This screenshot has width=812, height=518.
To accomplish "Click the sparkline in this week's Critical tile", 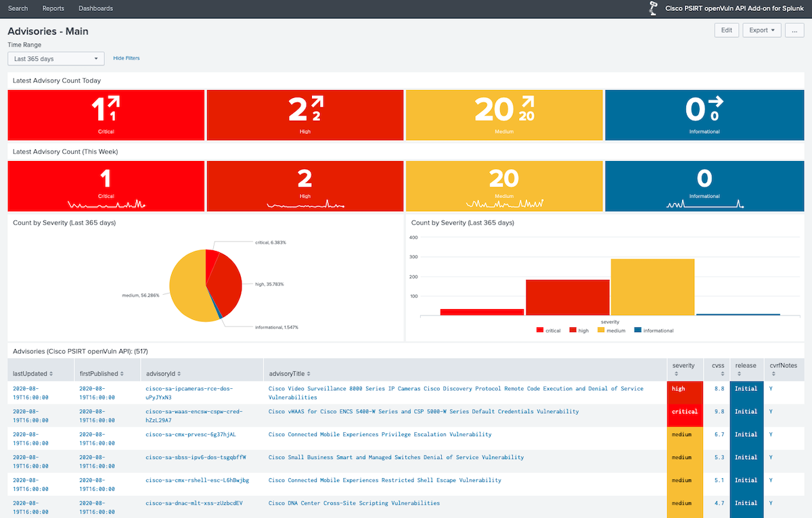I will (x=106, y=204).
